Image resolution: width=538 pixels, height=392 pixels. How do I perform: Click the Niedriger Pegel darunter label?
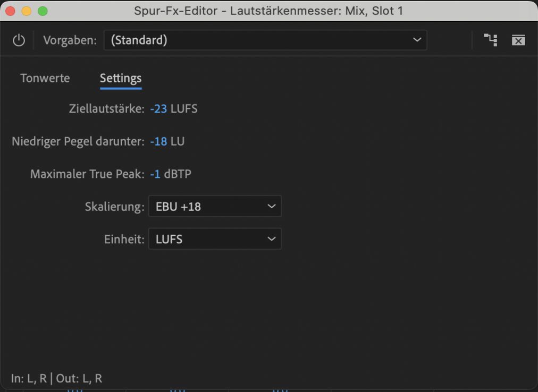(x=78, y=142)
